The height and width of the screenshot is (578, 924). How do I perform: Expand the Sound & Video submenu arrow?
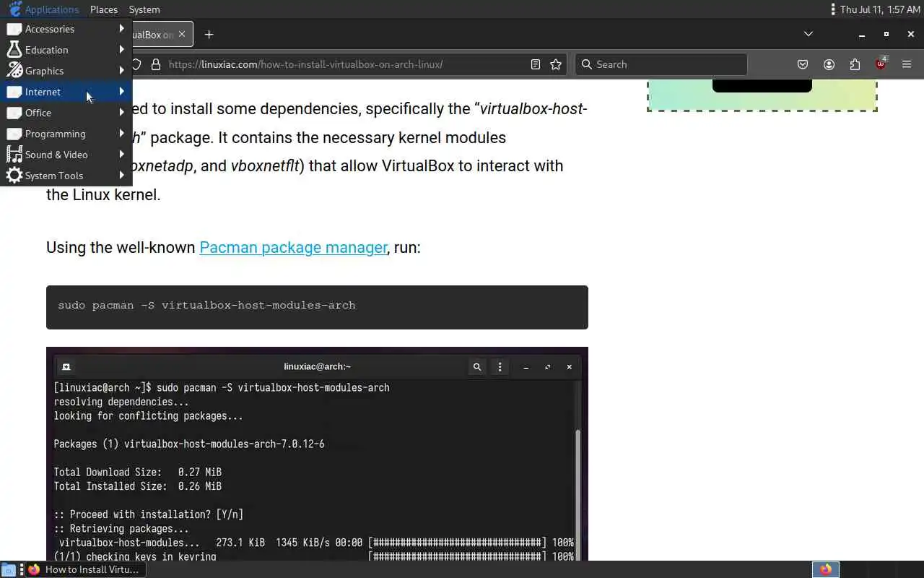[121, 155]
